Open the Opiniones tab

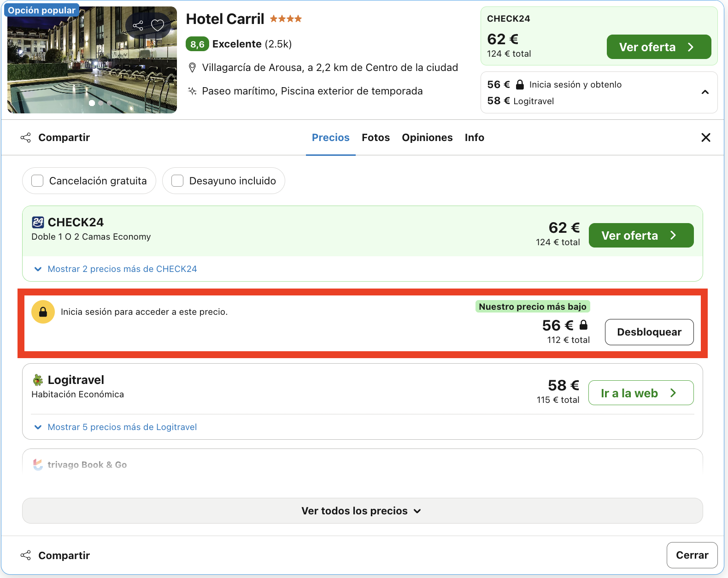(x=427, y=137)
